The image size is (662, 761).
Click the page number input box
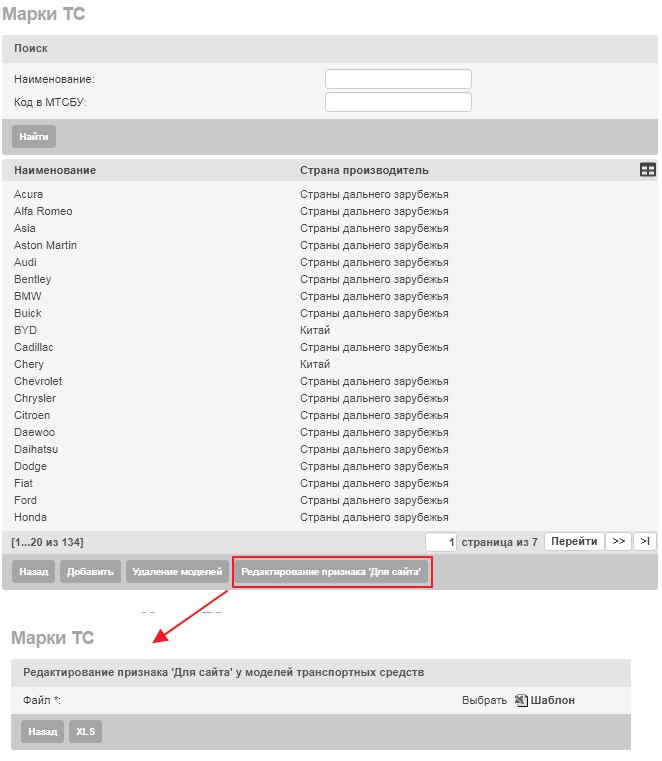coord(441,542)
